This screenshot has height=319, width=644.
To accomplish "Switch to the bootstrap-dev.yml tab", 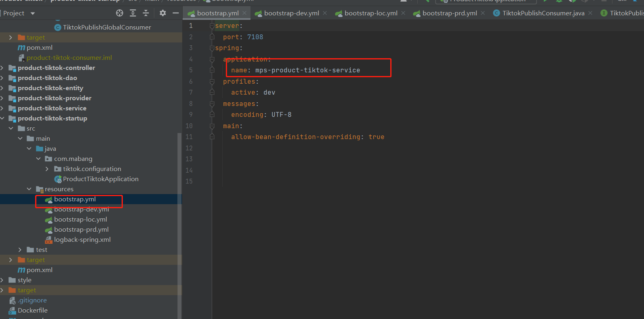I will coord(291,13).
